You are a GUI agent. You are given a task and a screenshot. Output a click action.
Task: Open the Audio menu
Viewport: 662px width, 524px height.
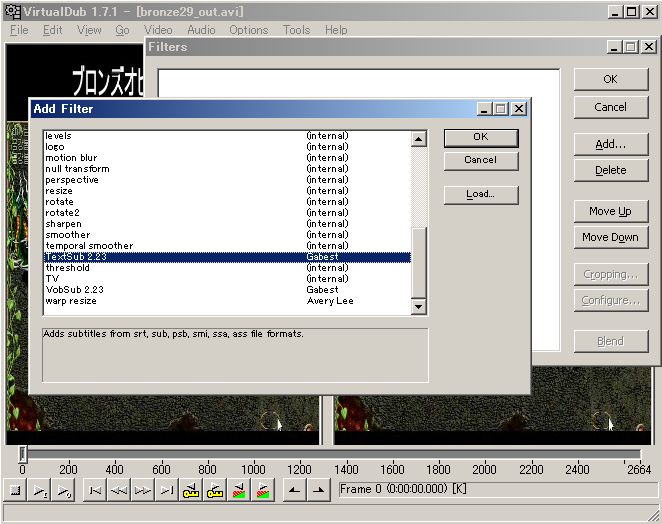(x=201, y=30)
